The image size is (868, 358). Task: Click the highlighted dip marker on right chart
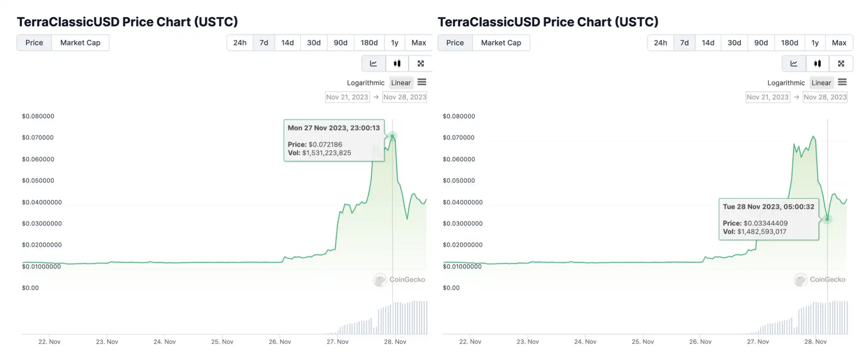(827, 219)
